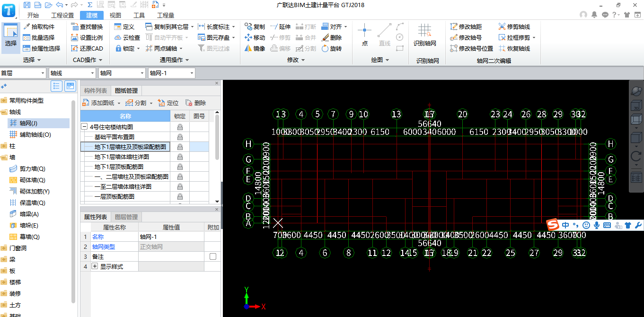The width and height of the screenshot is (644, 317).
Task: Select 剪力墙(Q) in navigation tree
Action: pos(33,168)
